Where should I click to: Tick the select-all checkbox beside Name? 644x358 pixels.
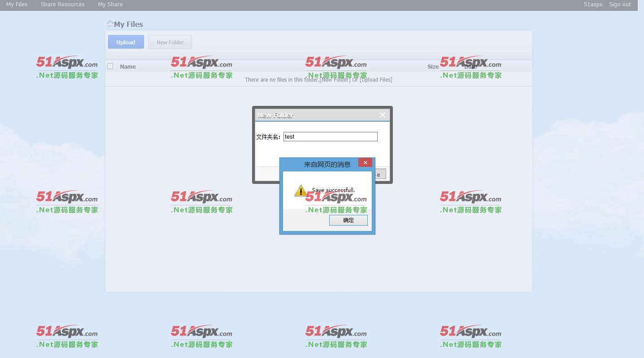tap(110, 66)
